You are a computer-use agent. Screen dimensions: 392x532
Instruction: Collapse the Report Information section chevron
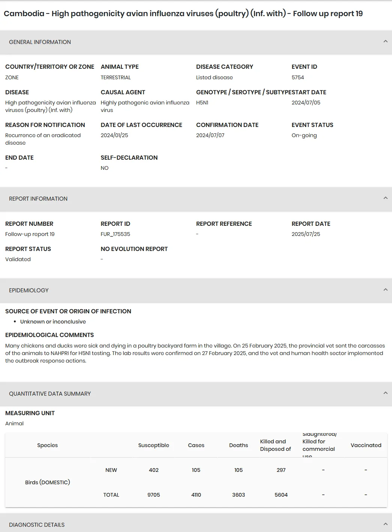[x=385, y=198]
